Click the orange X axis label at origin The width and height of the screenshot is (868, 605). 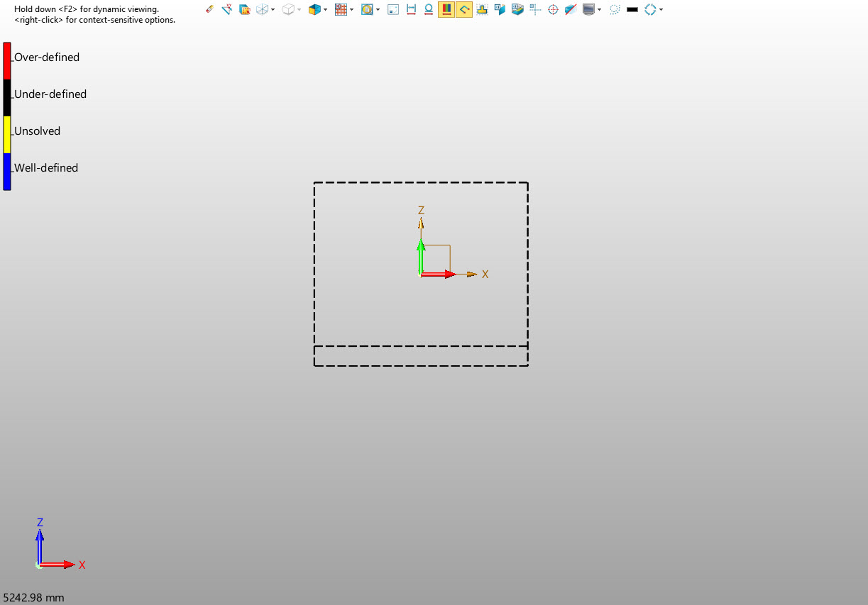pyautogui.click(x=485, y=274)
